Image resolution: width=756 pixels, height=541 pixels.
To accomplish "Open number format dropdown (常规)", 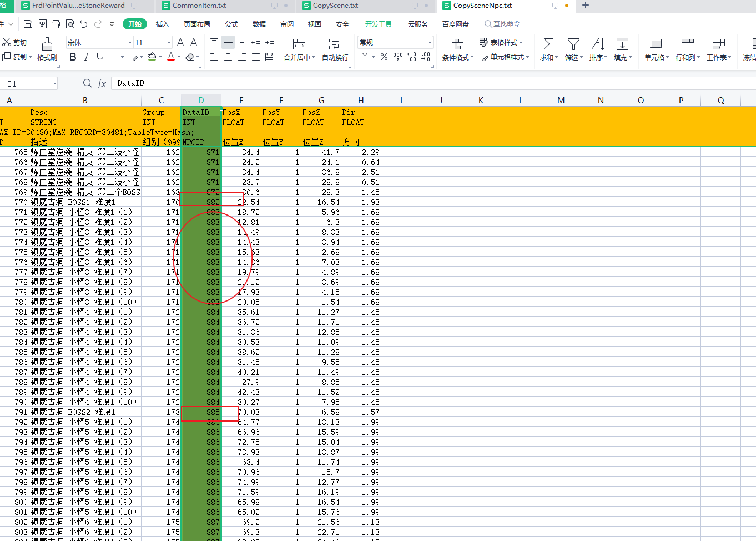I will (429, 42).
